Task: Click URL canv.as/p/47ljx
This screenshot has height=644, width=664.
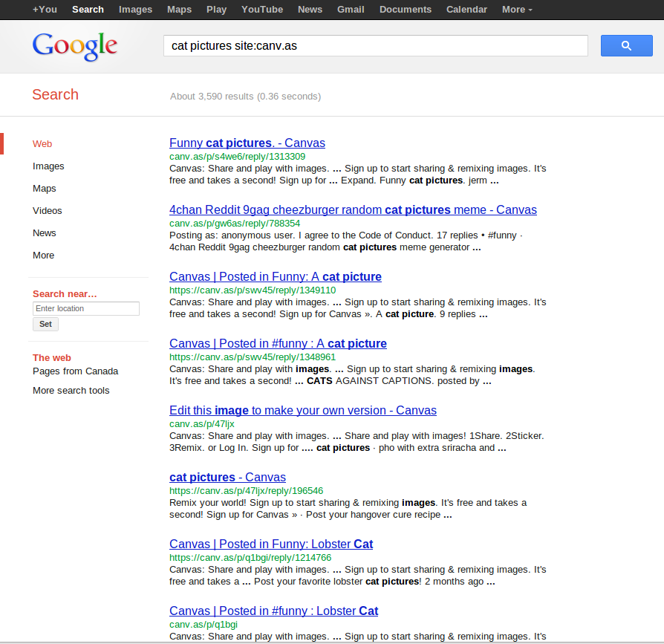Action: click(x=201, y=424)
